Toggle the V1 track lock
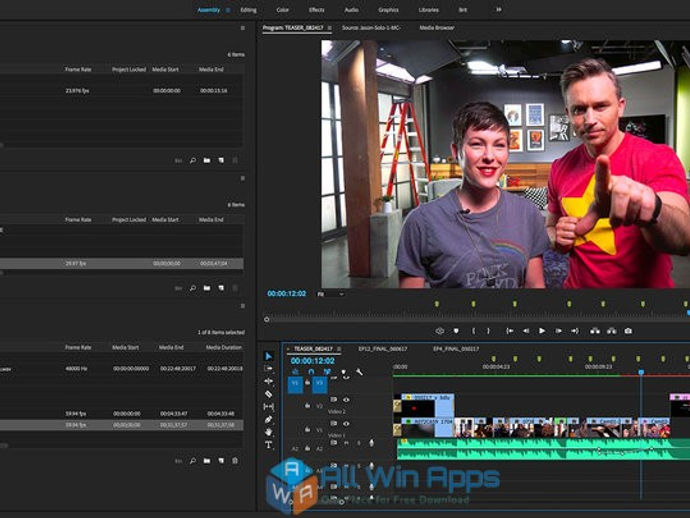The width and height of the screenshot is (690, 518). 308,430
